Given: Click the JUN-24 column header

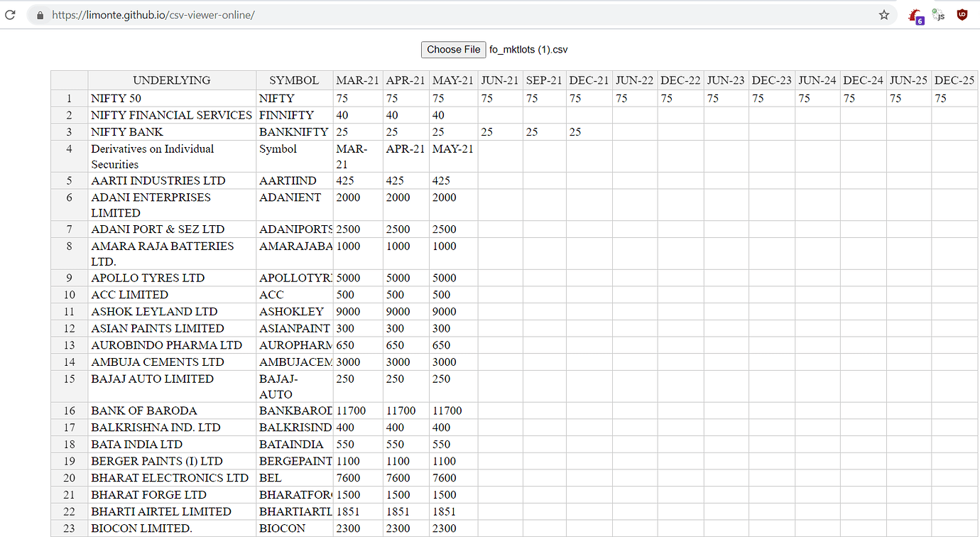Looking at the screenshot, I should pos(817,80).
